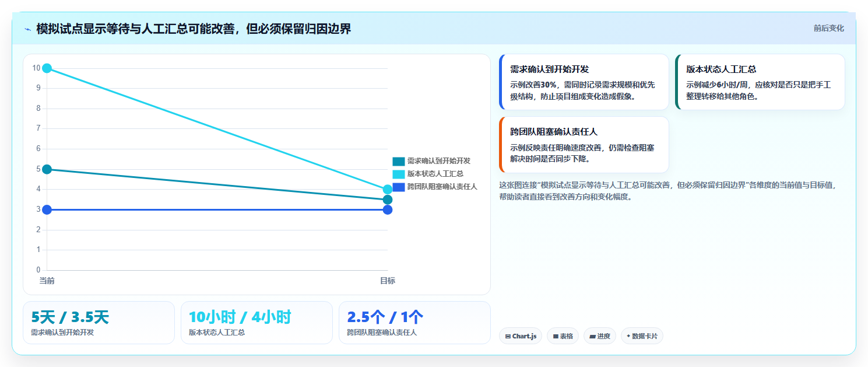The height and width of the screenshot is (367, 868).
Task: Click 版本状态人工汇总 legend label
Action: pos(435,174)
